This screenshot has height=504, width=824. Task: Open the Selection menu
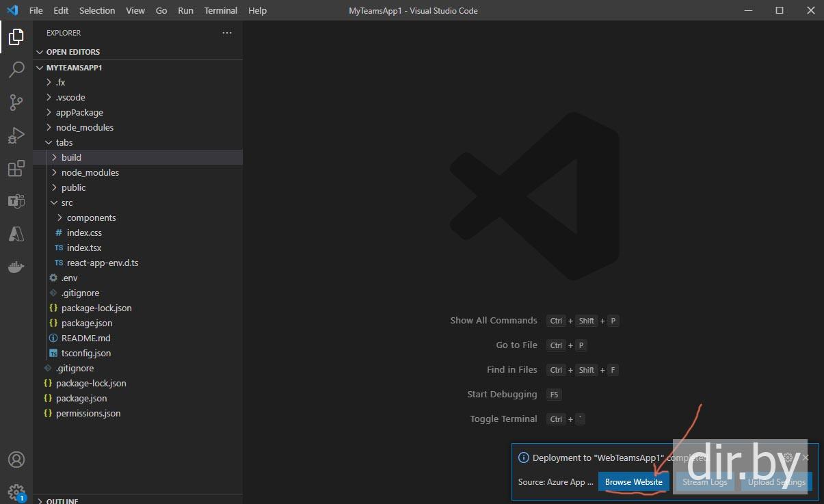tap(97, 10)
